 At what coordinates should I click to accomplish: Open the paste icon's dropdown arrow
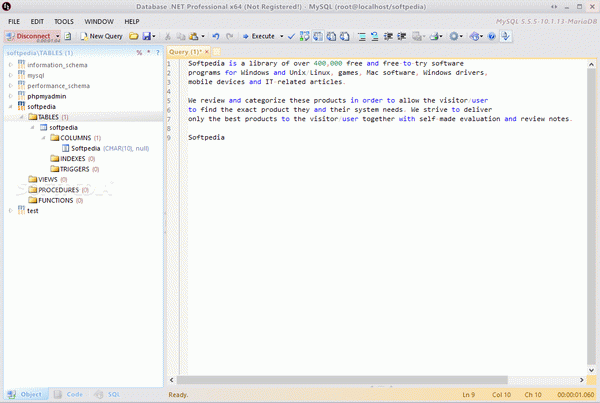(203, 36)
